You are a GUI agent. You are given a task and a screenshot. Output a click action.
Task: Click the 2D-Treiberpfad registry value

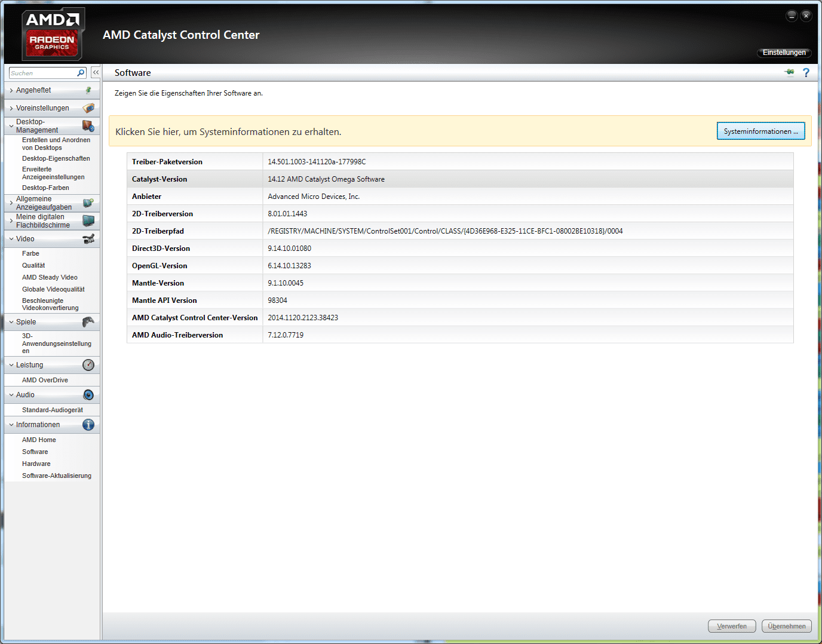click(x=445, y=231)
